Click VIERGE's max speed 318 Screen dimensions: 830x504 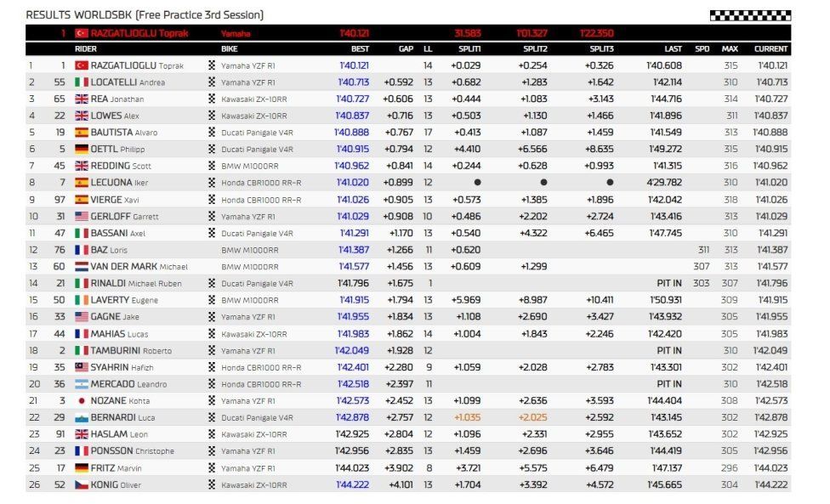731,200
